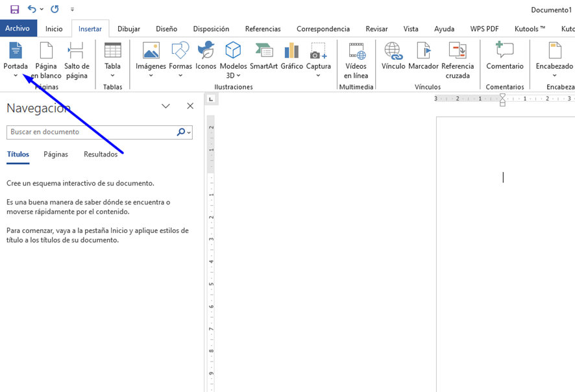Click the Save icon in quick access toolbar

pyautogui.click(x=14, y=9)
